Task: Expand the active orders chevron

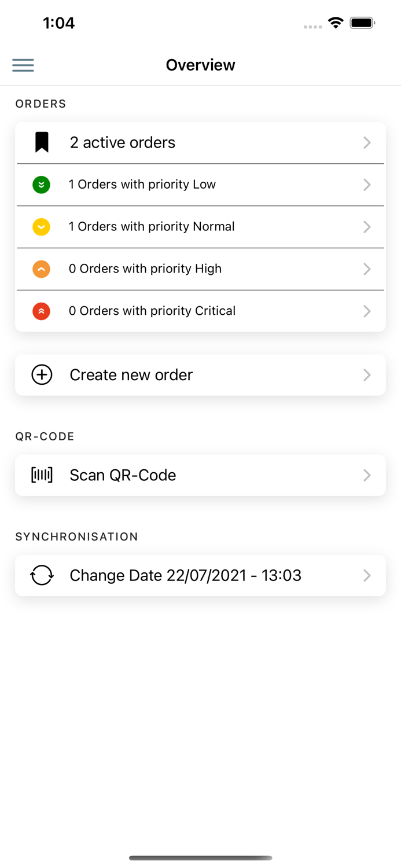Action: tap(367, 142)
